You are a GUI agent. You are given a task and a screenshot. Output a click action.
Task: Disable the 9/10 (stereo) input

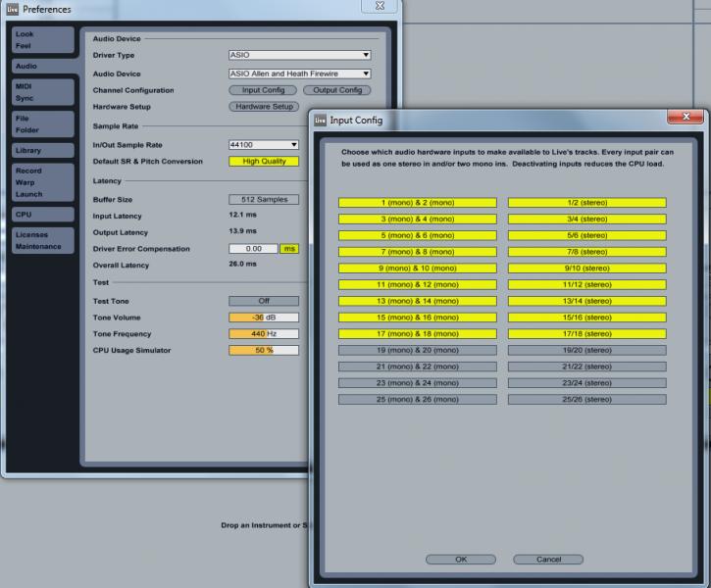(x=587, y=269)
